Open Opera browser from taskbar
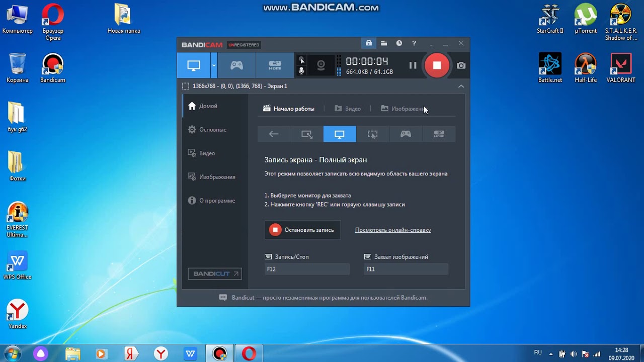644x362 pixels. pyautogui.click(x=249, y=354)
